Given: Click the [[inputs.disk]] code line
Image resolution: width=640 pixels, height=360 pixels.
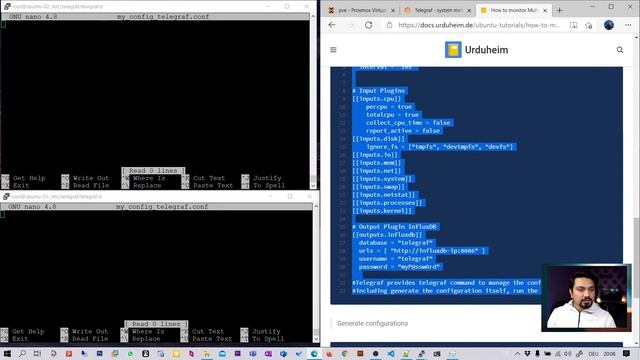Looking at the screenshot, I should click(378, 139).
